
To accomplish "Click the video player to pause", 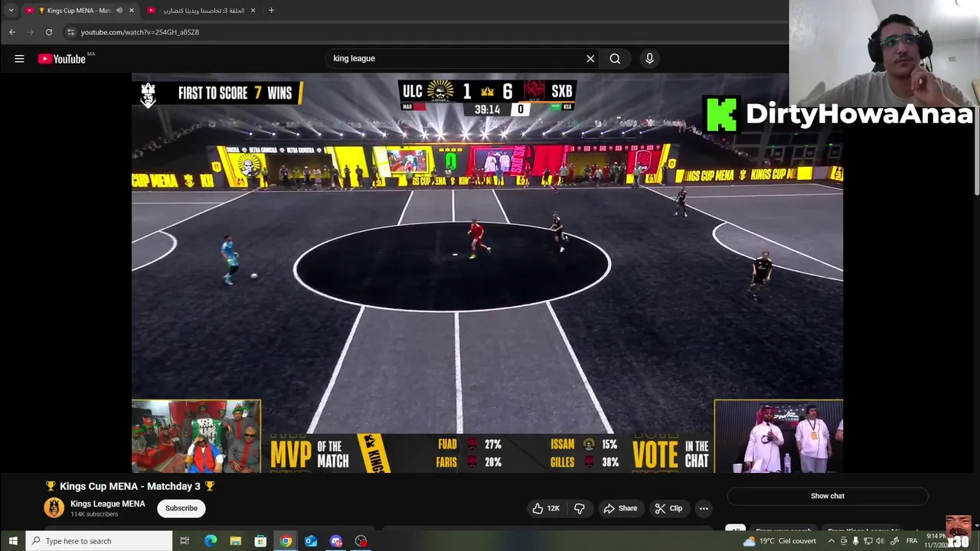I will (487, 273).
